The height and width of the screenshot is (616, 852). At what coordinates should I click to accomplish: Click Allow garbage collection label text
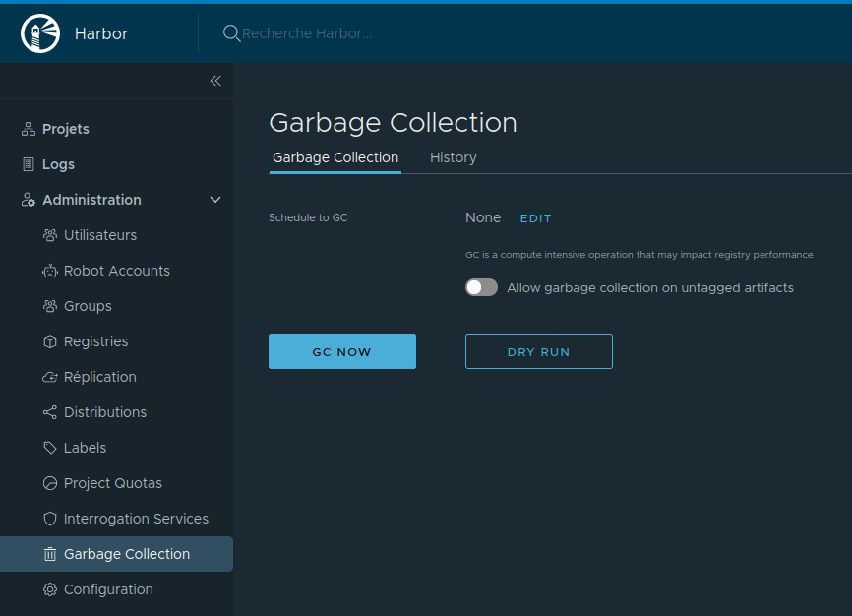click(x=650, y=288)
